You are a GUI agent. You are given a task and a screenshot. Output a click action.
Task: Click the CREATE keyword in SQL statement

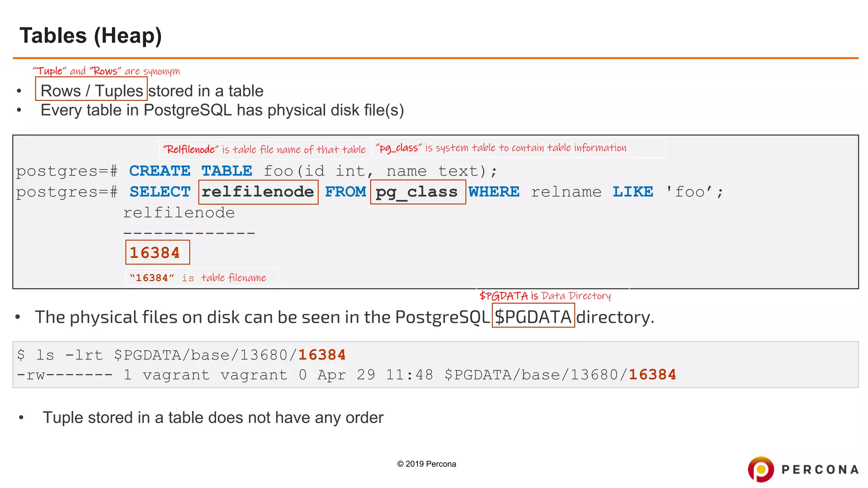coord(160,171)
